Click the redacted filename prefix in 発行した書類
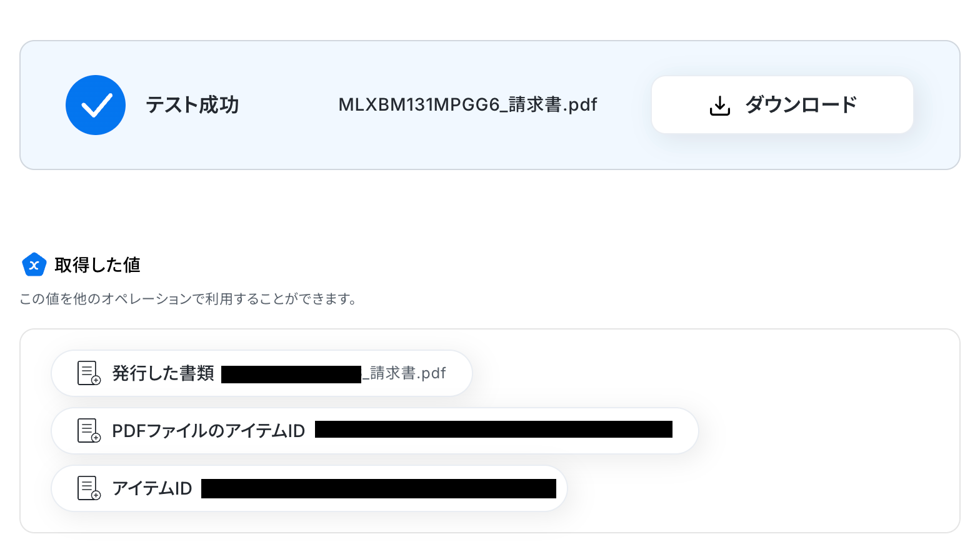 point(291,375)
